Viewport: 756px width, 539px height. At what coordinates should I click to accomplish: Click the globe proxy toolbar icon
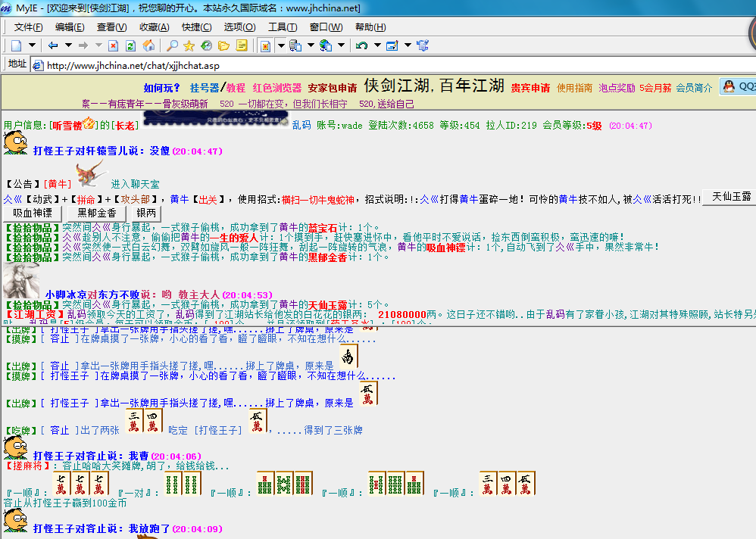tap(326, 45)
